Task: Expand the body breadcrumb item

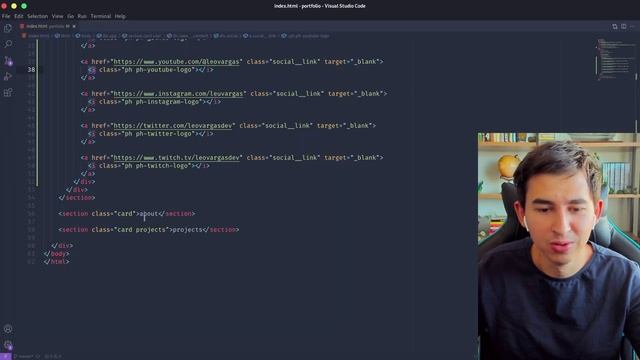Action: click(84, 36)
